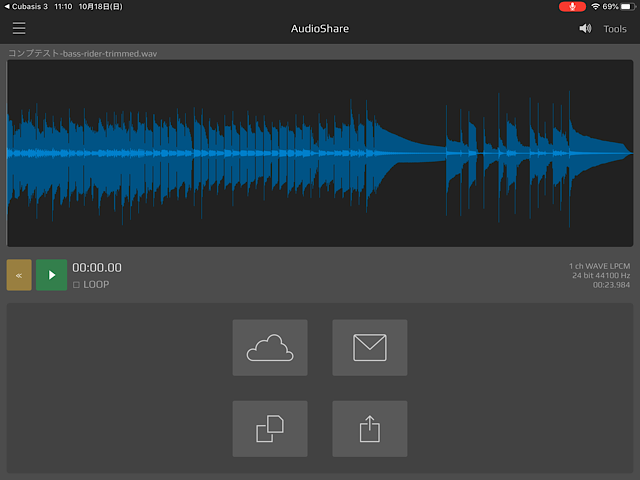Tap the 00:00.00 playback time
Viewport: 640px width, 480px height.
click(x=97, y=268)
